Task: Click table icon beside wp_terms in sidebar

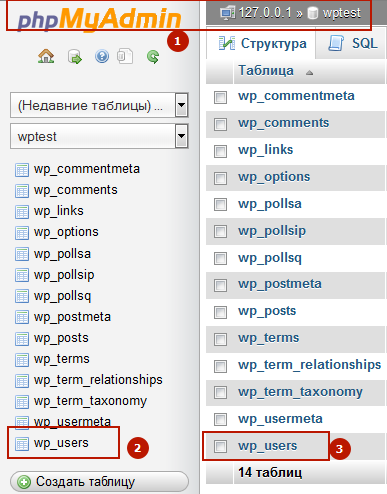Action: point(22,360)
